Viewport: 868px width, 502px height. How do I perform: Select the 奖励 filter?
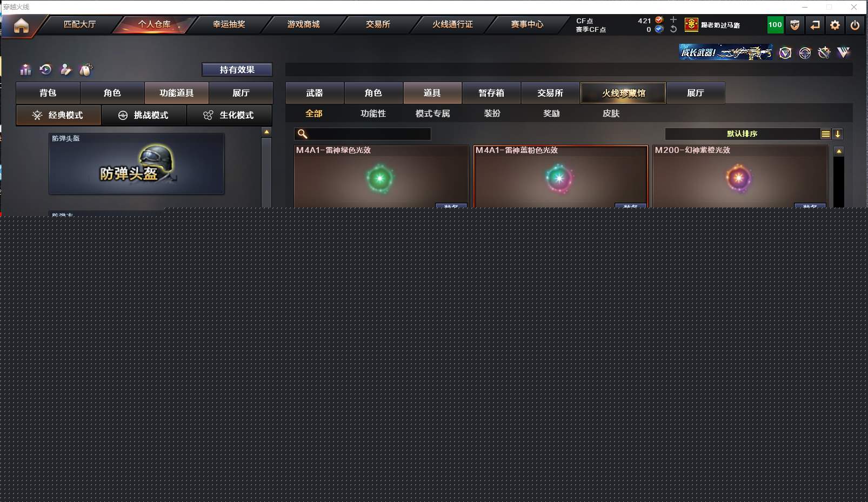[552, 113]
